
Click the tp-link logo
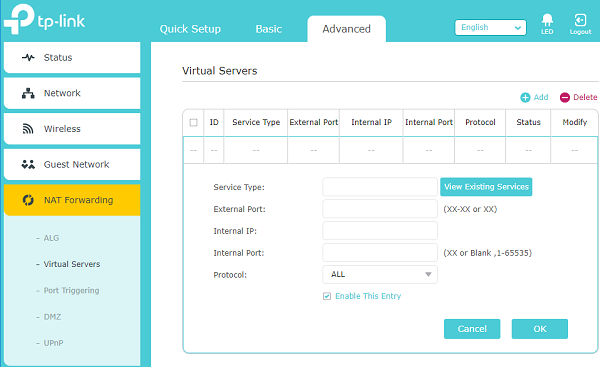pos(44,19)
